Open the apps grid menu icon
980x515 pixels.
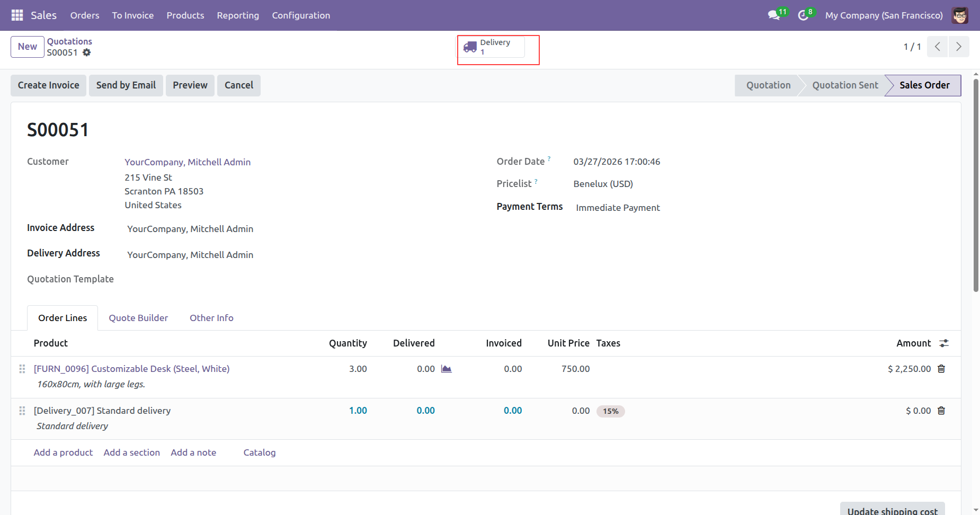17,15
